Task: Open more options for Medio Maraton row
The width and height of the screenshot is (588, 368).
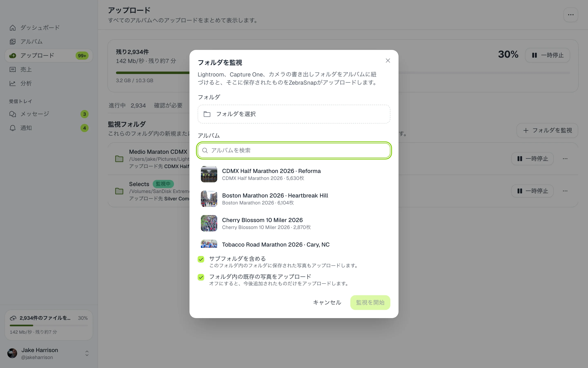Action: [x=565, y=159]
